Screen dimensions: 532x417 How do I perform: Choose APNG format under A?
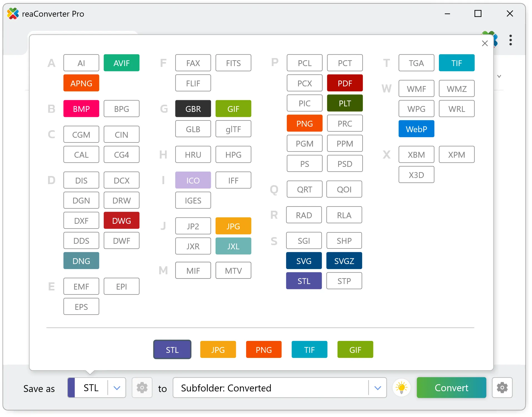81,83
